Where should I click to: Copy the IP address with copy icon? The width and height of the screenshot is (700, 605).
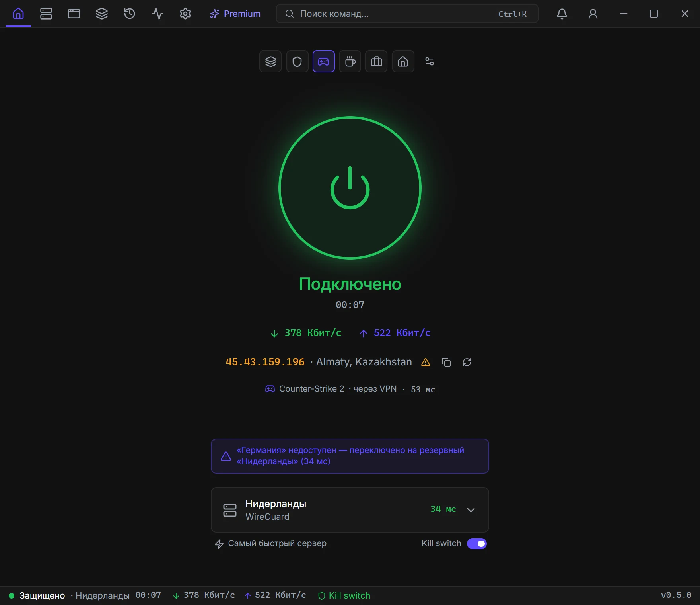click(x=446, y=362)
